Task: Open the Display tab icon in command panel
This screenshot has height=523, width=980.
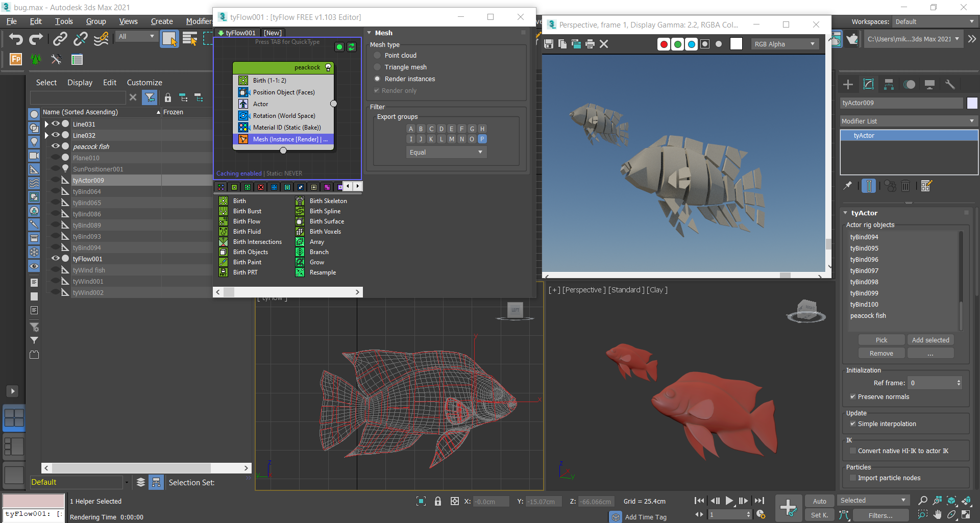Action: (x=930, y=85)
